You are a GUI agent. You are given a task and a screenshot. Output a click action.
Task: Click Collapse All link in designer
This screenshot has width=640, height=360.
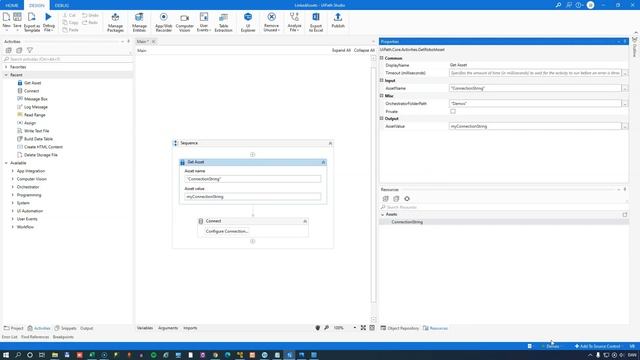(x=364, y=50)
